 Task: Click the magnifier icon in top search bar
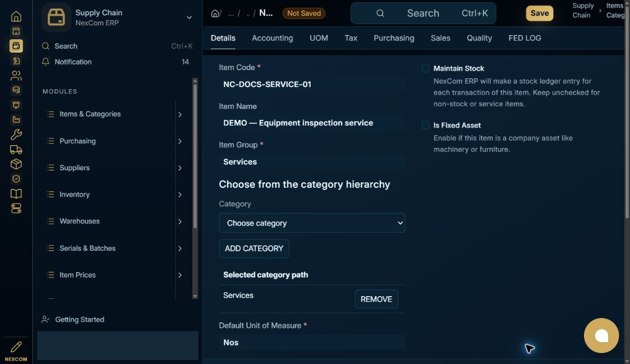coord(380,13)
